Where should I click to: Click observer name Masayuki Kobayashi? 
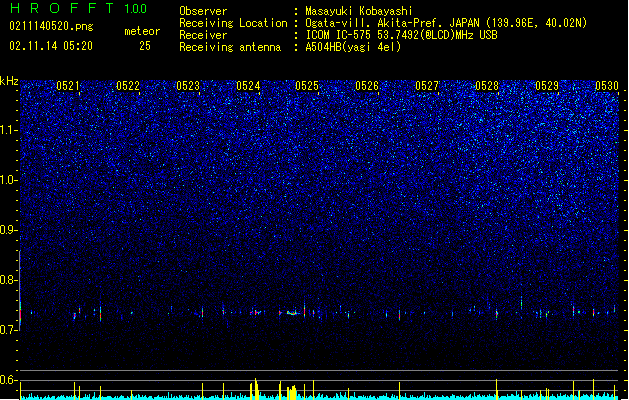click(359, 11)
